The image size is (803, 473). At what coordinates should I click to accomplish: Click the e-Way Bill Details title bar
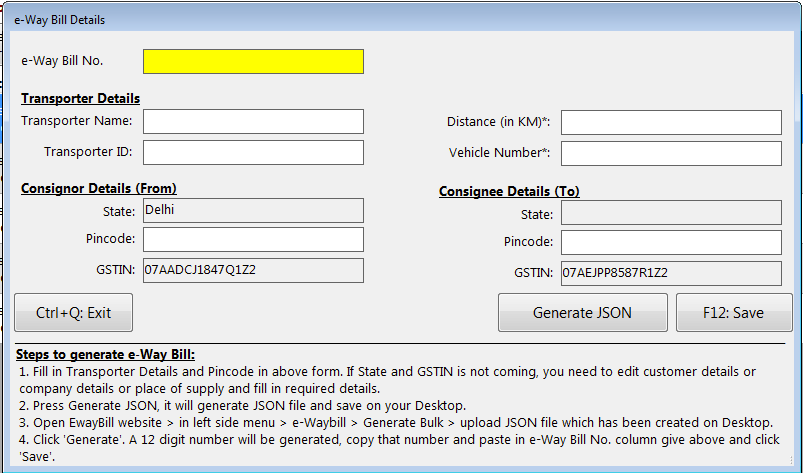(x=400, y=19)
